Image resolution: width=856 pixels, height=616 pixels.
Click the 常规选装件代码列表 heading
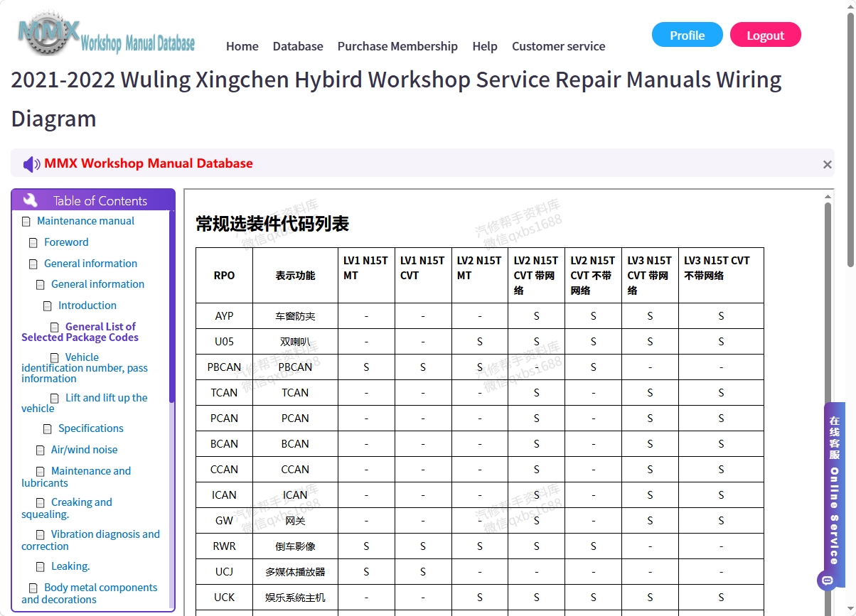point(272,225)
